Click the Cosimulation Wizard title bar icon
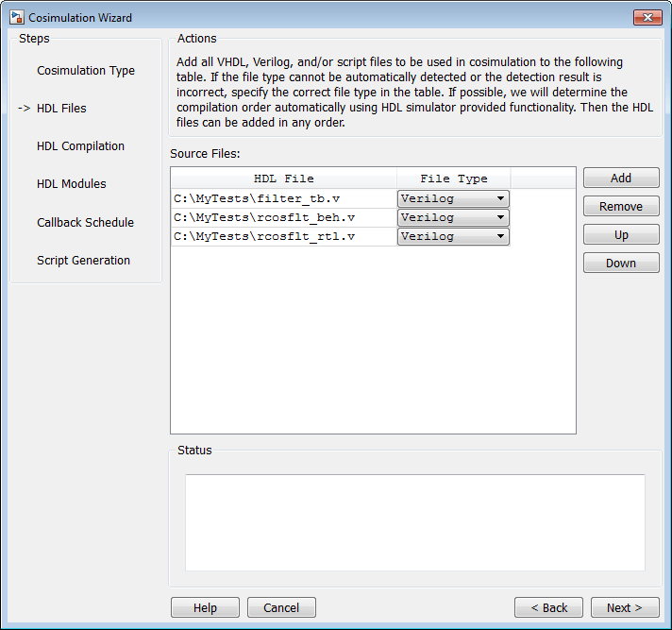672x630 pixels. tap(17, 18)
